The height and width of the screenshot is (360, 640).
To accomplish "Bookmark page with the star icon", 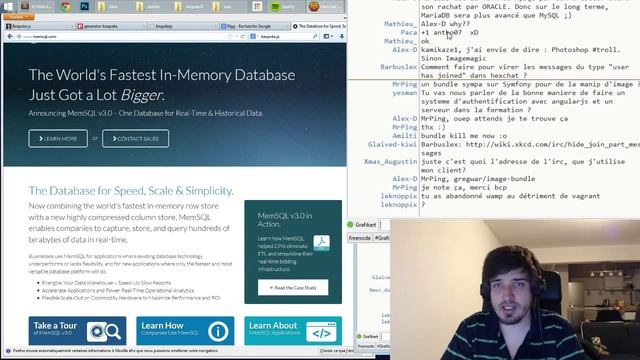I will coord(231,36).
